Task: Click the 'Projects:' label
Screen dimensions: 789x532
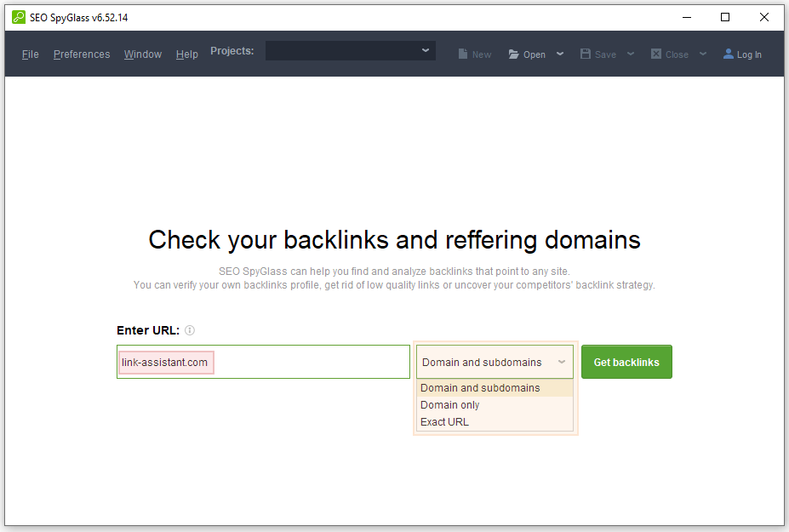Action: click(232, 51)
